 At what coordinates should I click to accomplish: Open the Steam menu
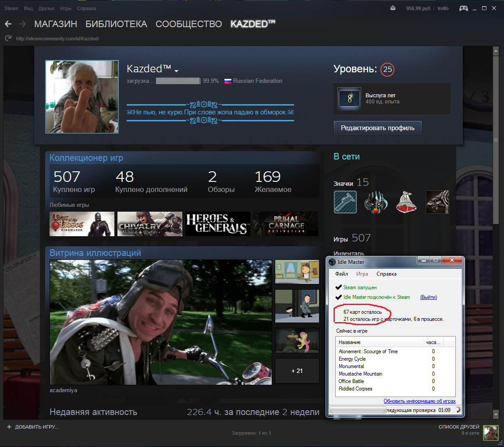(11, 8)
